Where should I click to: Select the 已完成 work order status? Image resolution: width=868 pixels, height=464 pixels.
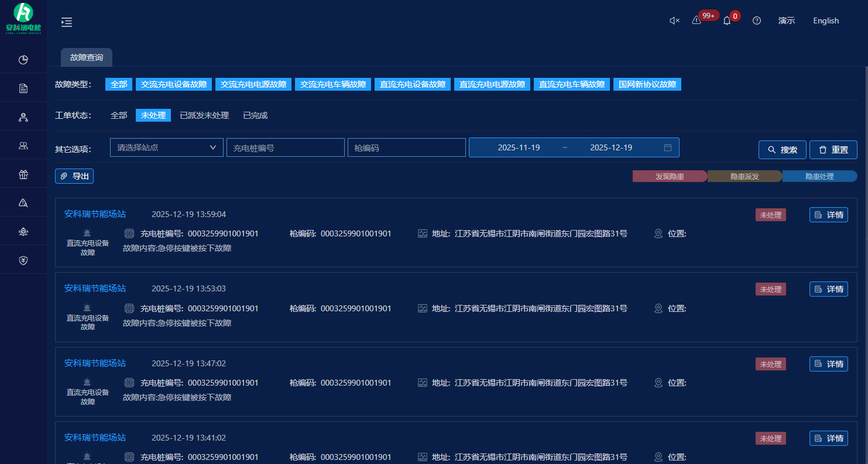coord(255,116)
